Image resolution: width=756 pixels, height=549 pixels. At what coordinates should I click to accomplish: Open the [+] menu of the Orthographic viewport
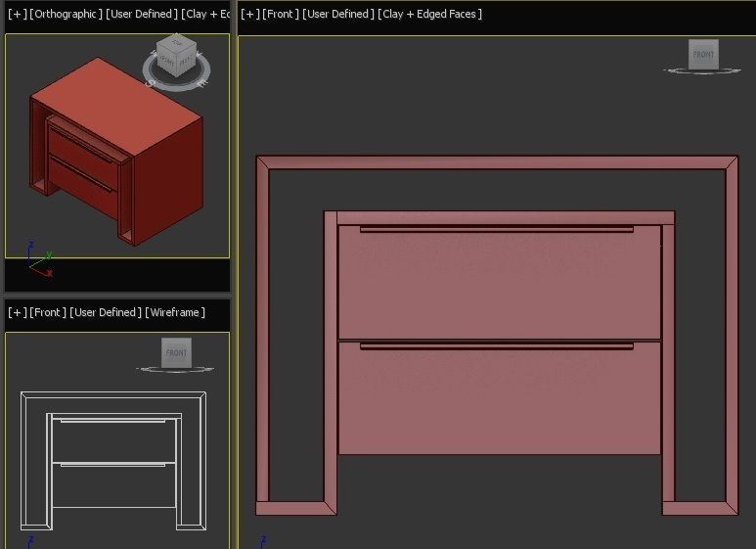[18, 15]
